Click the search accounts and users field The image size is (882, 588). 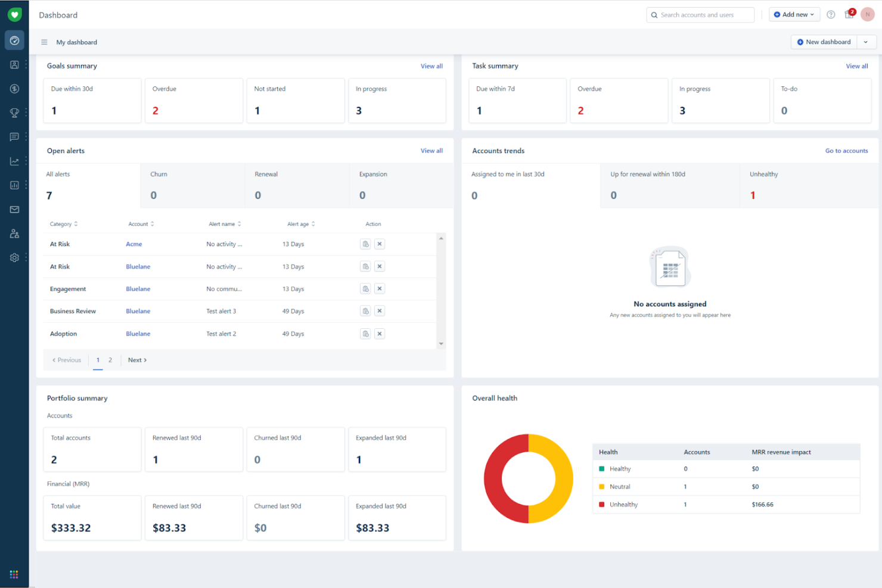pos(700,14)
